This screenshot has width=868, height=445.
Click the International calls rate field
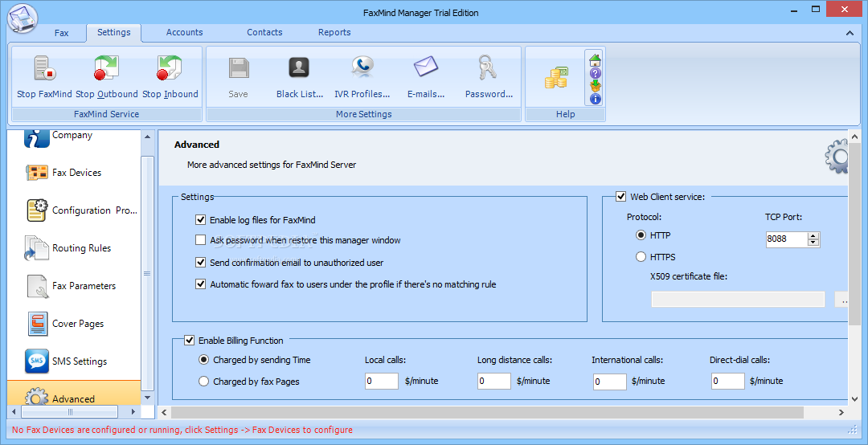(x=609, y=382)
